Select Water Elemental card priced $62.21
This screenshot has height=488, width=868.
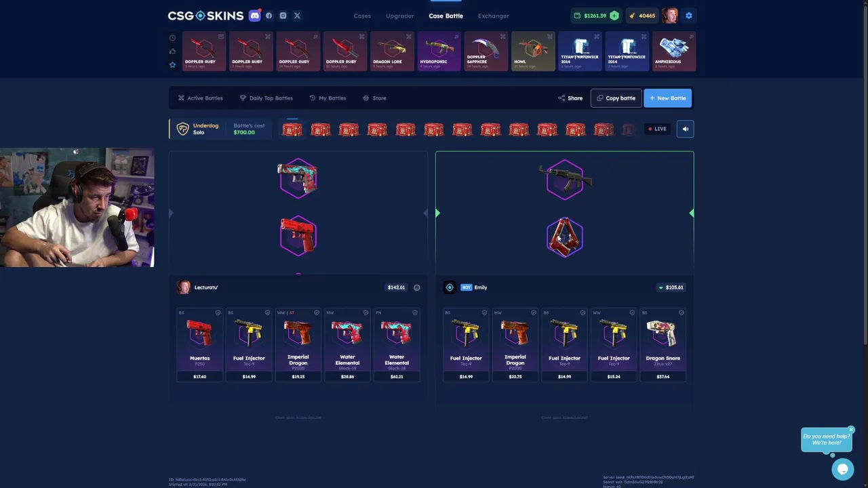(397, 345)
